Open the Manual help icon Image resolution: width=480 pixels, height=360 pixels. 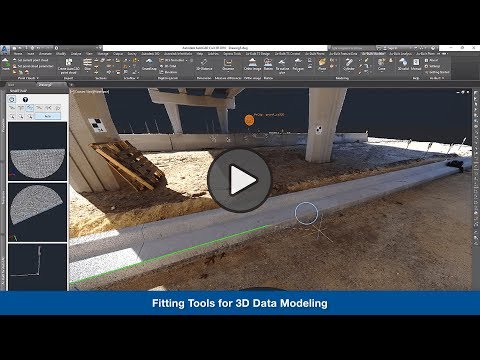coord(416,64)
